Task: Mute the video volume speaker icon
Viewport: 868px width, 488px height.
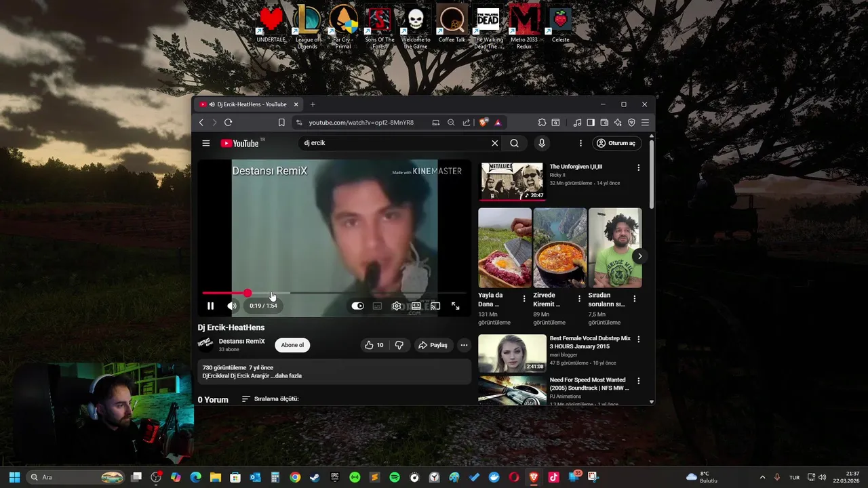Action: [x=232, y=306]
